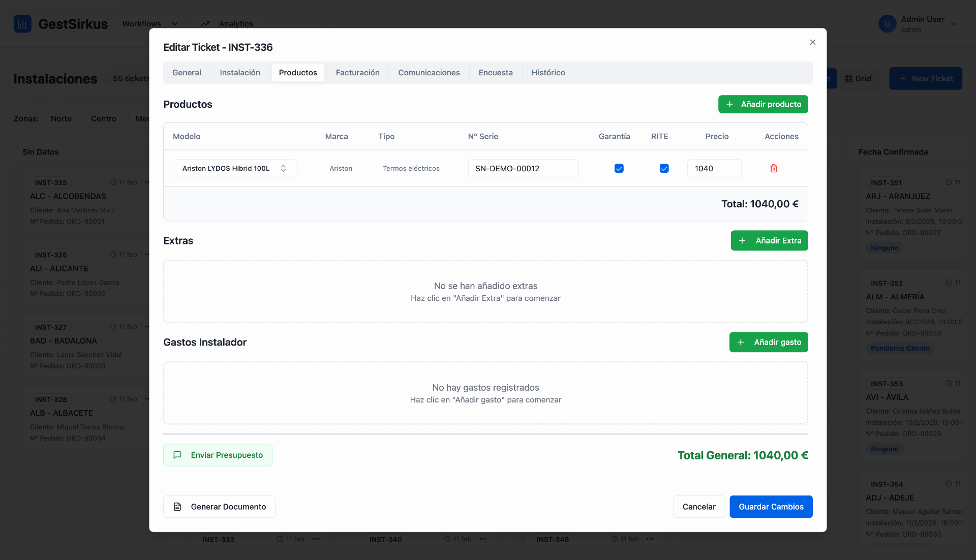Viewport: 976px width, 560px height.
Task: Switch to the Instalación tab
Action: click(x=240, y=73)
